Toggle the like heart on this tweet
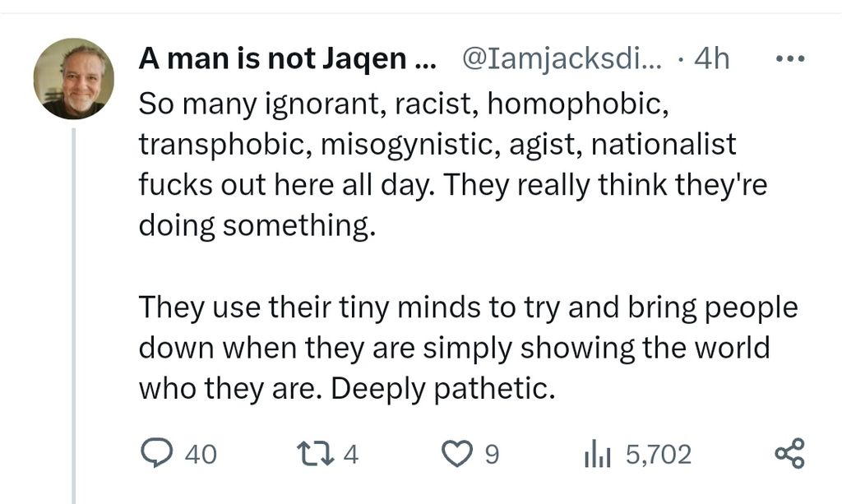842x504 pixels. click(456, 454)
